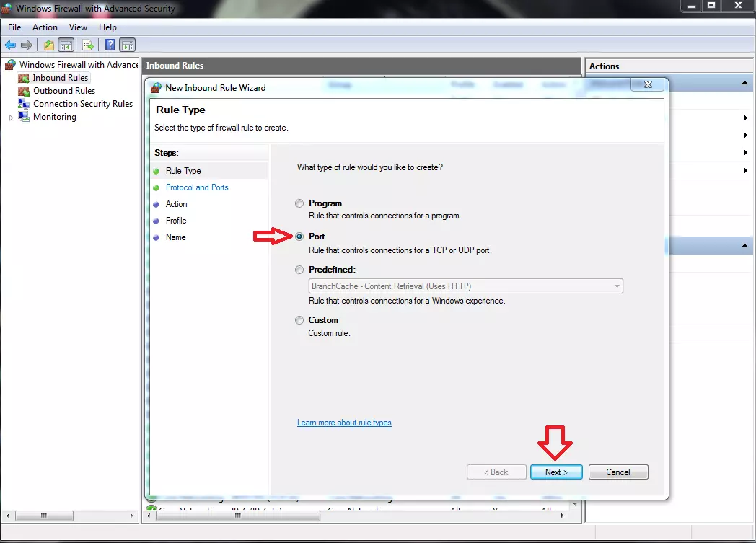Viewport: 756px width, 543px height.
Task: Select the Predefined rule type
Action: (x=299, y=270)
